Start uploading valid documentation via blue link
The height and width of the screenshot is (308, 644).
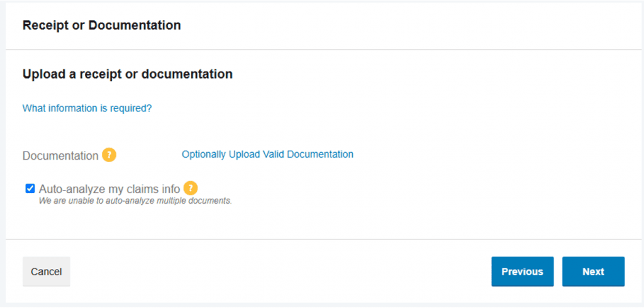click(x=267, y=155)
